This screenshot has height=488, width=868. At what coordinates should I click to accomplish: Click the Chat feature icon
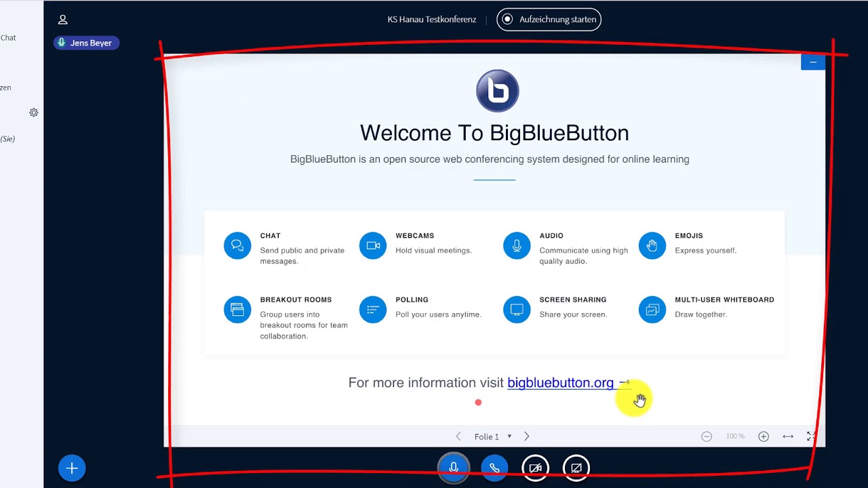click(237, 245)
